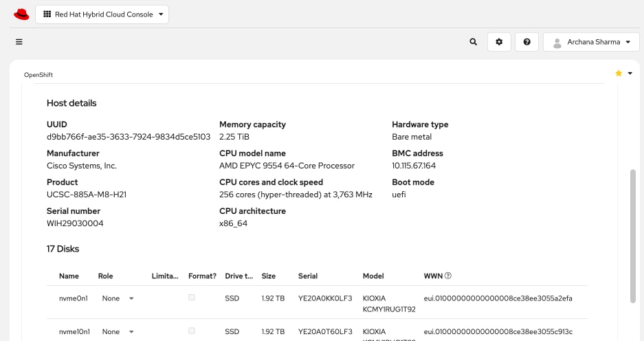
Task: Select product name UCSC-885A-M8-H21
Action: pyautogui.click(x=87, y=195)
